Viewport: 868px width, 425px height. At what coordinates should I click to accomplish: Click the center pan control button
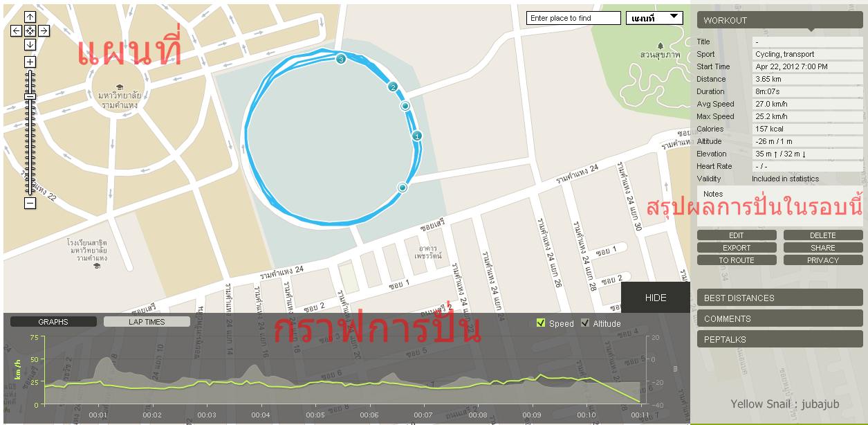click(30, 30)
